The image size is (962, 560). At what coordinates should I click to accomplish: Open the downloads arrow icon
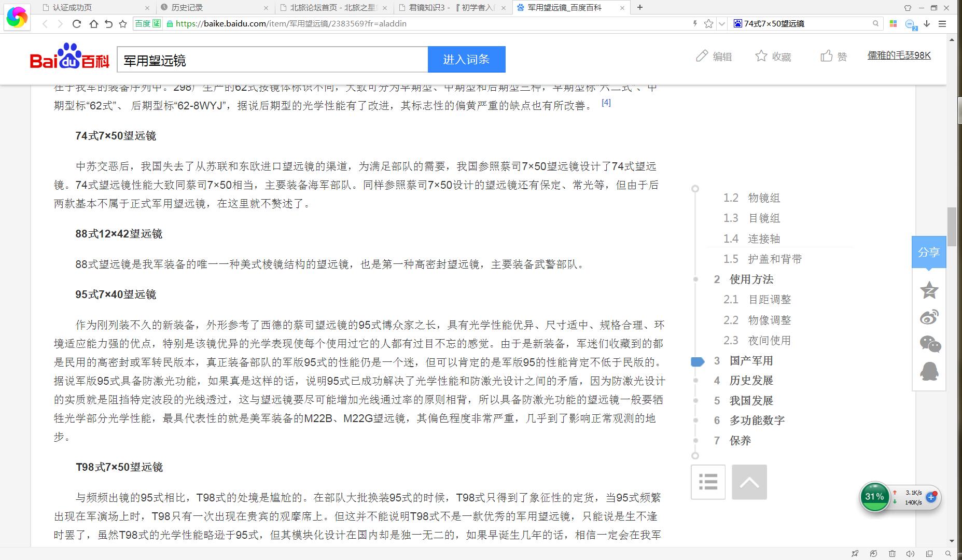tap(927, 23)
